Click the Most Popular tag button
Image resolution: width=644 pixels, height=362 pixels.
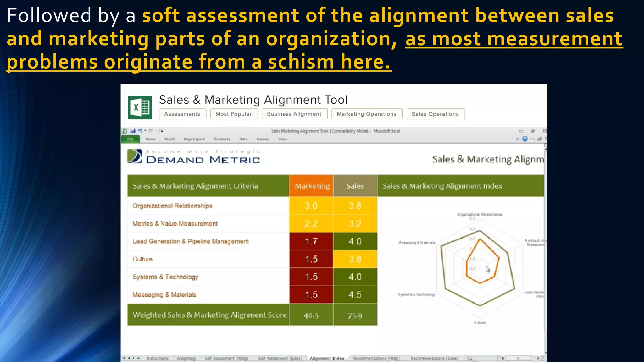(234, 114)
